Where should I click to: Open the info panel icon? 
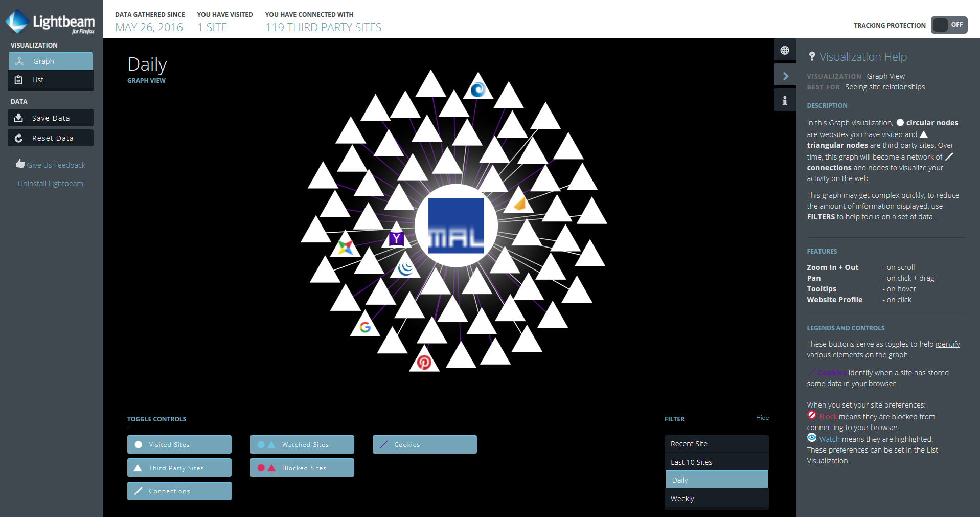[784, 100]
